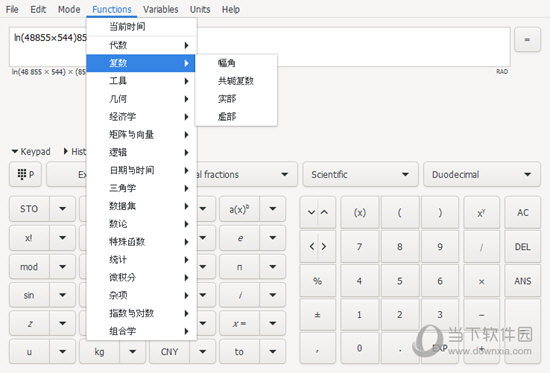The width and height of the screenshot is (550, 373).
Task: Open the STO button dropdown arrow
Action: pyautogui.click(x=62, y=209)
